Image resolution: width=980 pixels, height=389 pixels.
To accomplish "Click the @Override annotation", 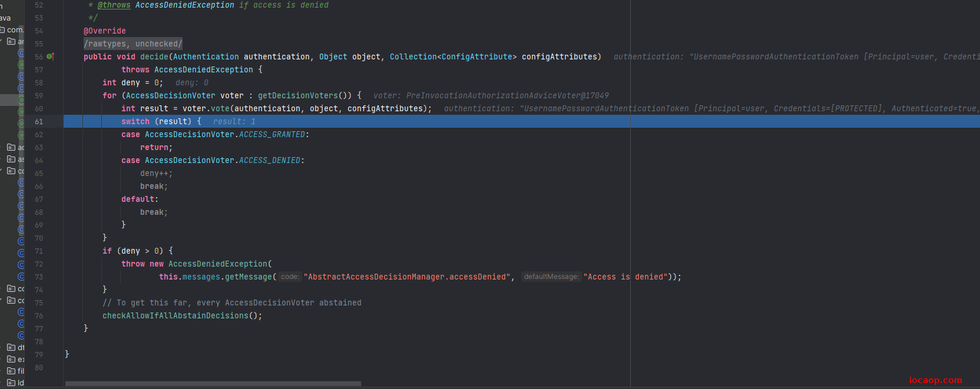I will point(105,31).
